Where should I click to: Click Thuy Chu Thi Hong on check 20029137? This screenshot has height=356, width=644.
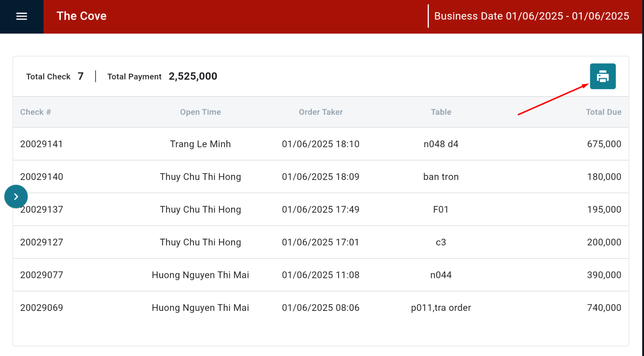pos(200,209)
